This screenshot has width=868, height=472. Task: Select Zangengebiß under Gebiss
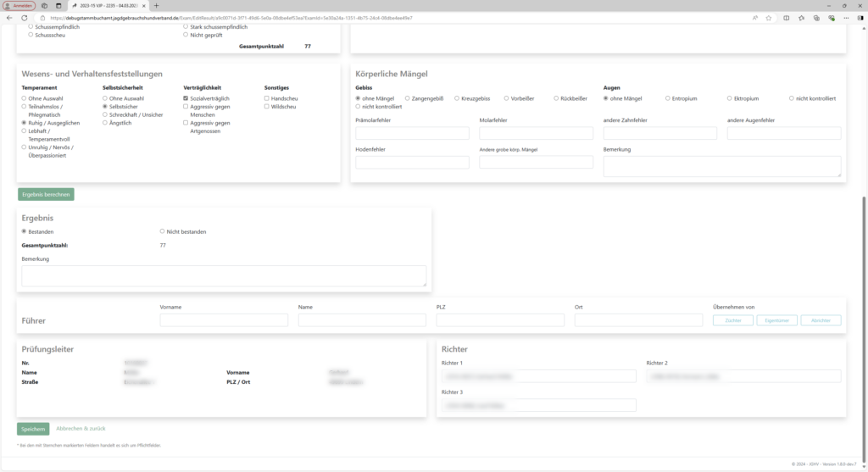point(407,98)
